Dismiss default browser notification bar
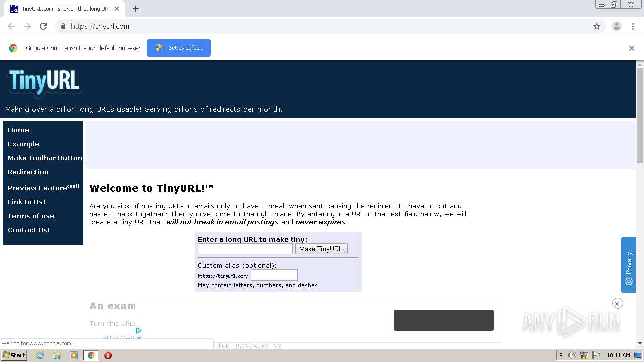The height and width of the screenshot is (362, 644). [631, 48]
